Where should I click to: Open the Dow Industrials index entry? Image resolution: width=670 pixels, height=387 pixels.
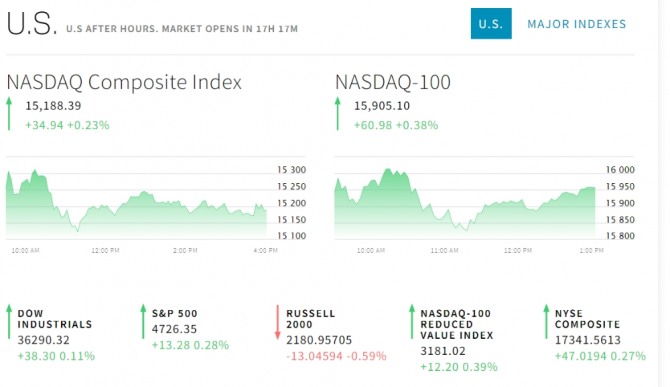click(55, 335)
